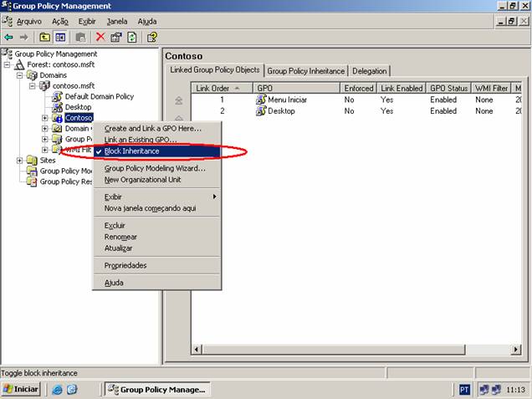The width and height of the screenshot is (532, 399).
Task: Click the Group Policy Results folder icon
Action: pos(32,182)
